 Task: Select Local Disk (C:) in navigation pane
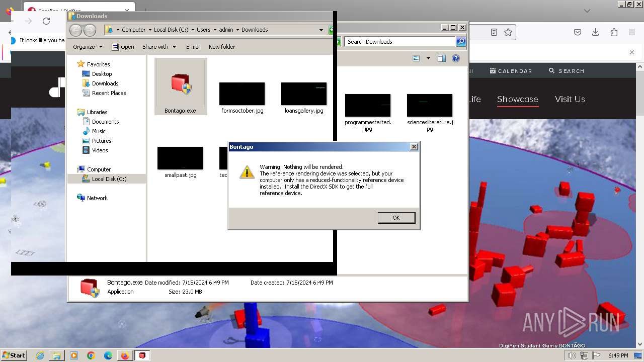(x=109, y=179)
